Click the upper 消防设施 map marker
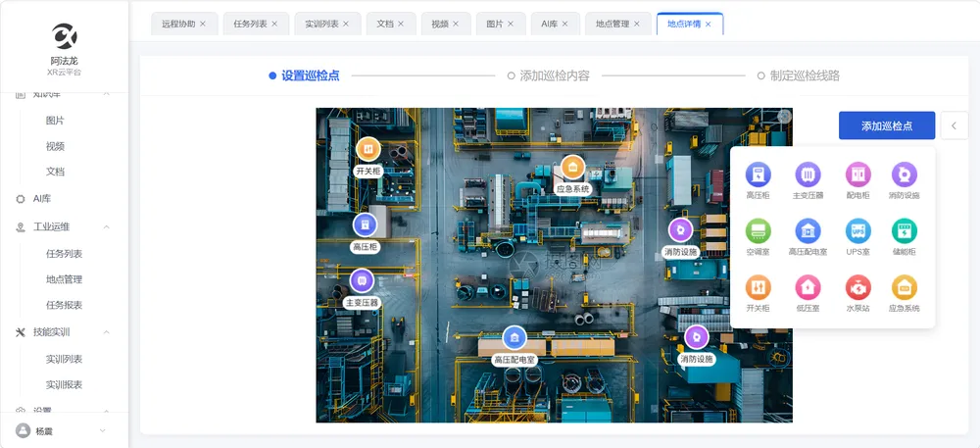The image size is (980, 448). click(x=681, y=230)
